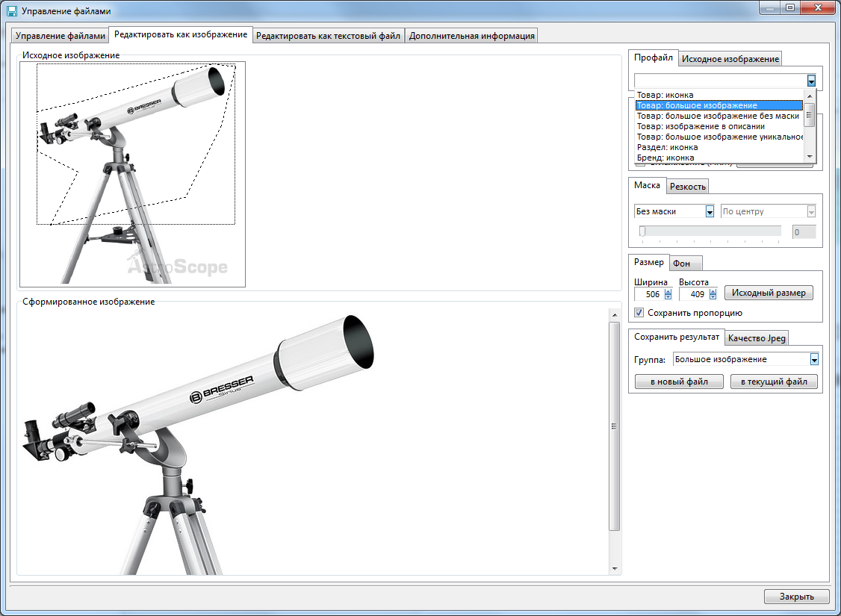The height and width of the screenshot is (616, 841).
Task: Open the Сохранить результат tab
Action: click(x=677, y=337)
